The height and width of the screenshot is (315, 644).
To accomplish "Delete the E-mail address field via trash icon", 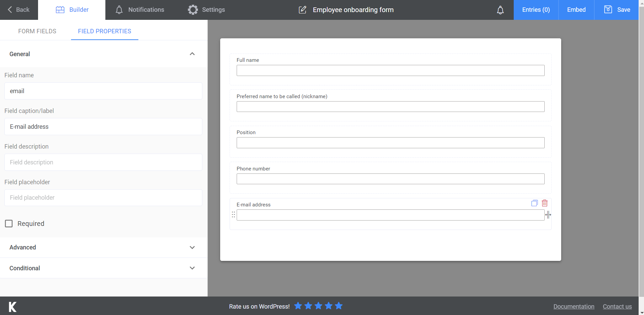I will (x=544, y=203).
